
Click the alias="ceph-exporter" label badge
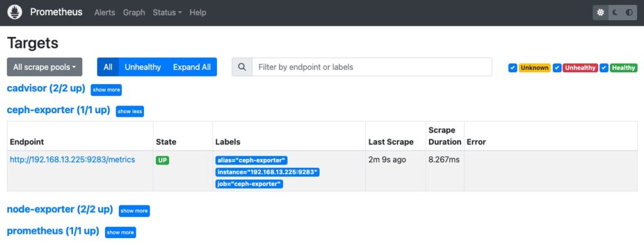(x=252, y=160)
